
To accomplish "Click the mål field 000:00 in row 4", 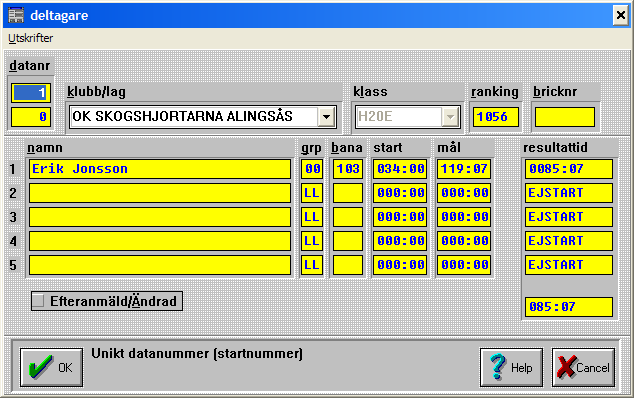I will tap(464, 241).
